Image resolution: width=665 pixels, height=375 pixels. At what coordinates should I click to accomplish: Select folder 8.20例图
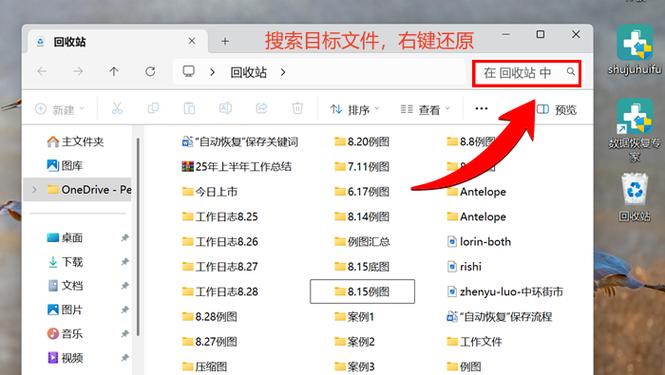click(x=362, y=141)
